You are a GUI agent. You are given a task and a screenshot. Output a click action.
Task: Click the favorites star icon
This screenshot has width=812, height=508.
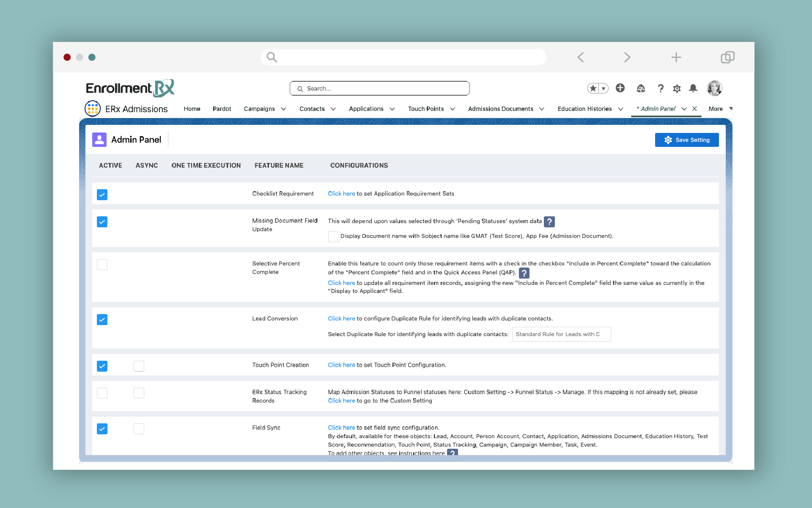(x=593, y=88)
